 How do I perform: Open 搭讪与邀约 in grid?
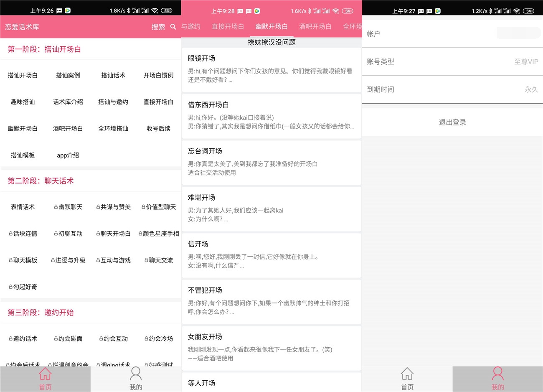pyautogui.click(x=113, y=102)
